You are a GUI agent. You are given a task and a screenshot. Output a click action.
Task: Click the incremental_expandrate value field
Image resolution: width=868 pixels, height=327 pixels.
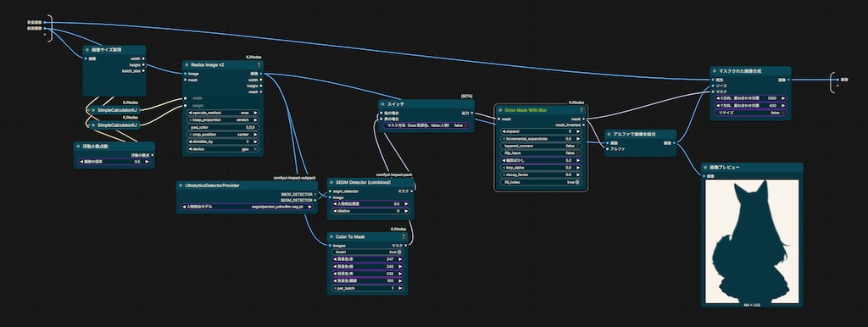(x=540, y=138)
